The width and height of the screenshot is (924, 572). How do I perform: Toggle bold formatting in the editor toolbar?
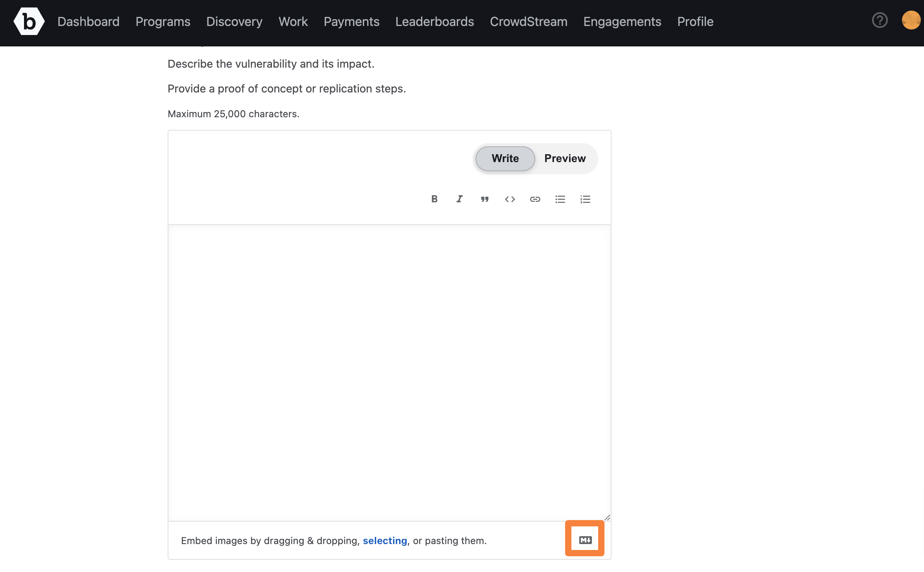434,199
